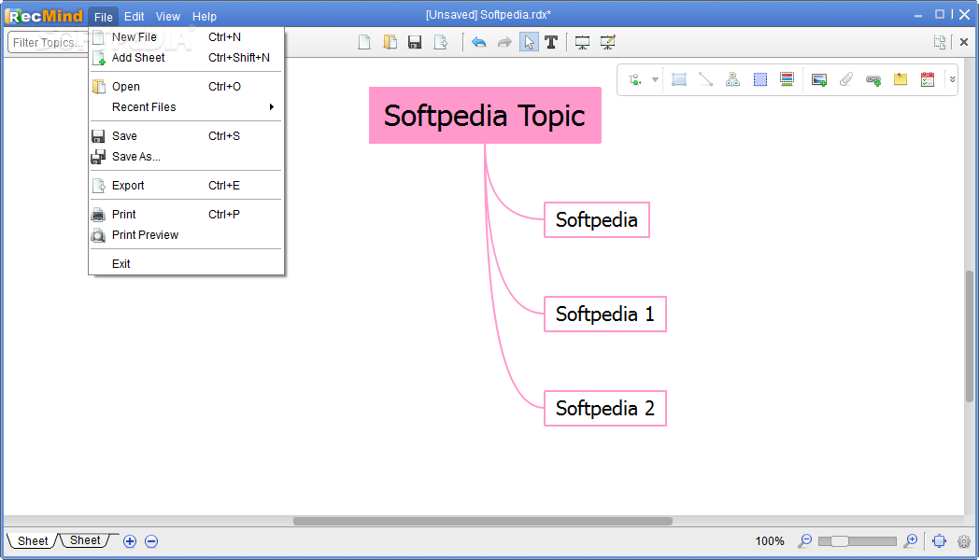Click the summary colored lines icon

click(x=787, y=80)
